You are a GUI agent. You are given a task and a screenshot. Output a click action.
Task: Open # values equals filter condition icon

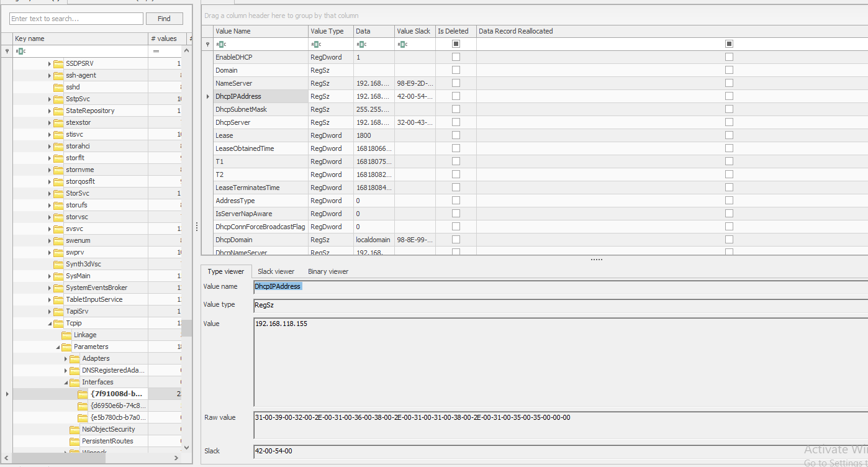coord(156,51)
